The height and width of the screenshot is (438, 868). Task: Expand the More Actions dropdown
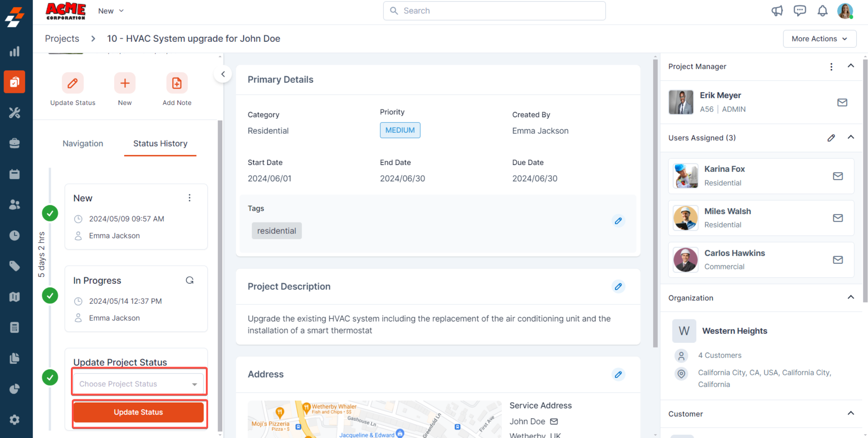click(819, 39)
